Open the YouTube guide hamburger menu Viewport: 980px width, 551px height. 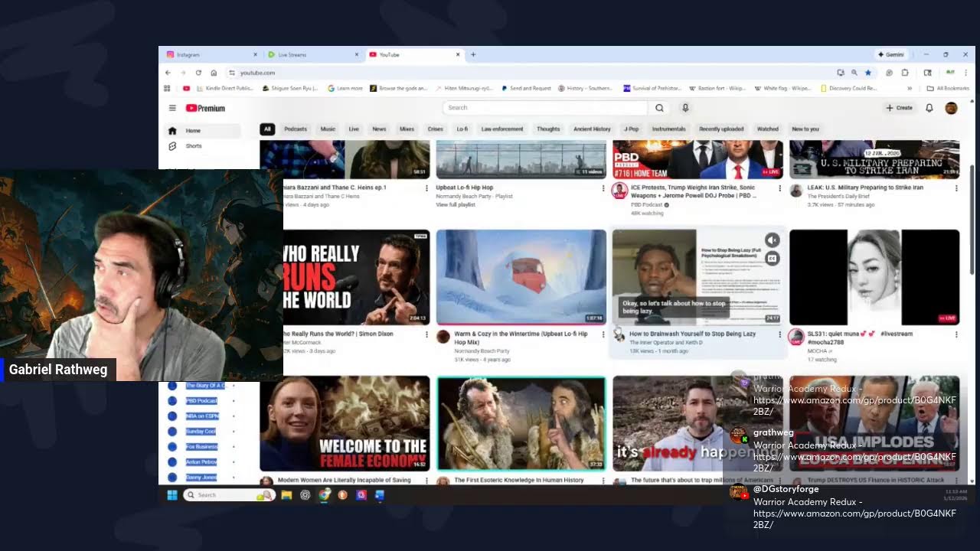click(172, 108)
